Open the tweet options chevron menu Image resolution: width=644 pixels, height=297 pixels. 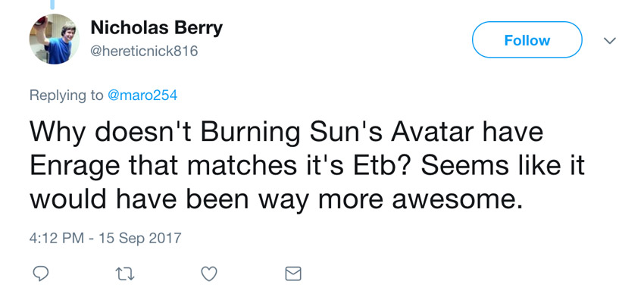(x=610, y=40)
